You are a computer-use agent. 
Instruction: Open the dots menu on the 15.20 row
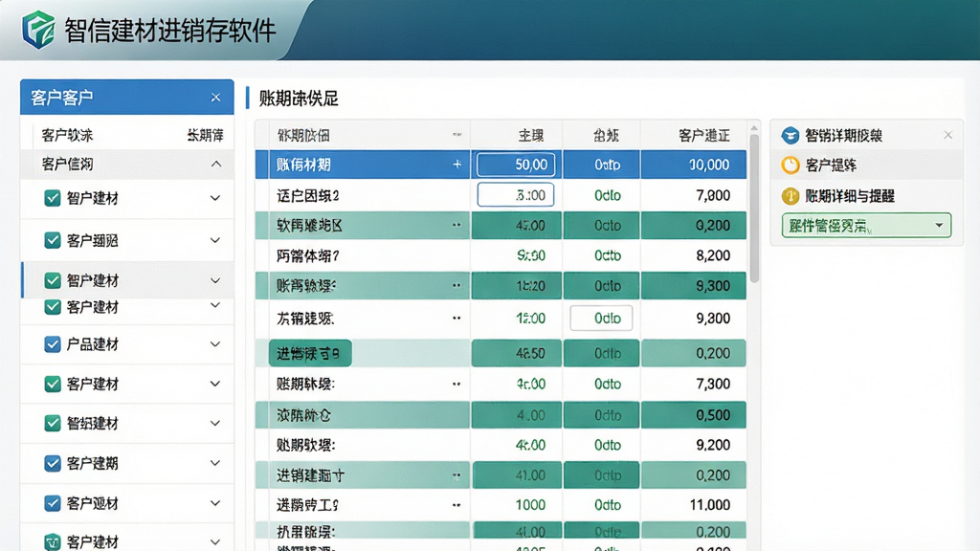point(457,285)
